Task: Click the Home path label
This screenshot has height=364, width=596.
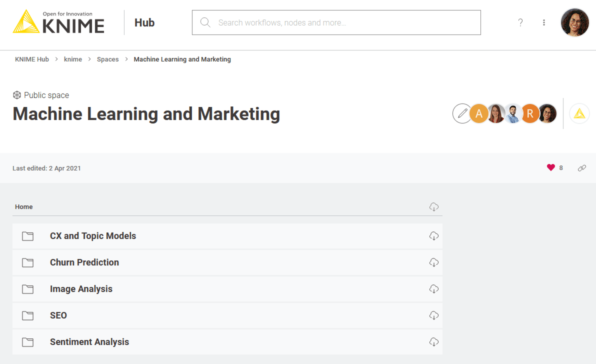Action: click(x=24, y=207)
